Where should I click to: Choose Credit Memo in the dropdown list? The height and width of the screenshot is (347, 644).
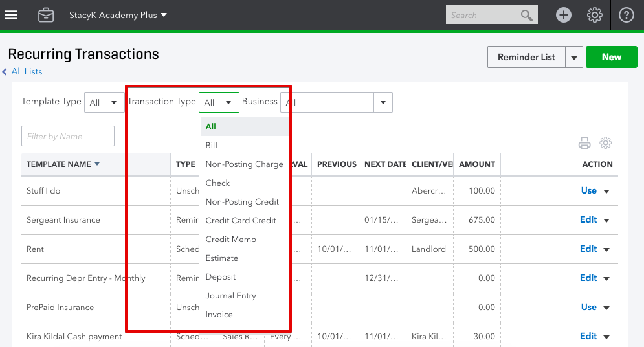(230, 240)
